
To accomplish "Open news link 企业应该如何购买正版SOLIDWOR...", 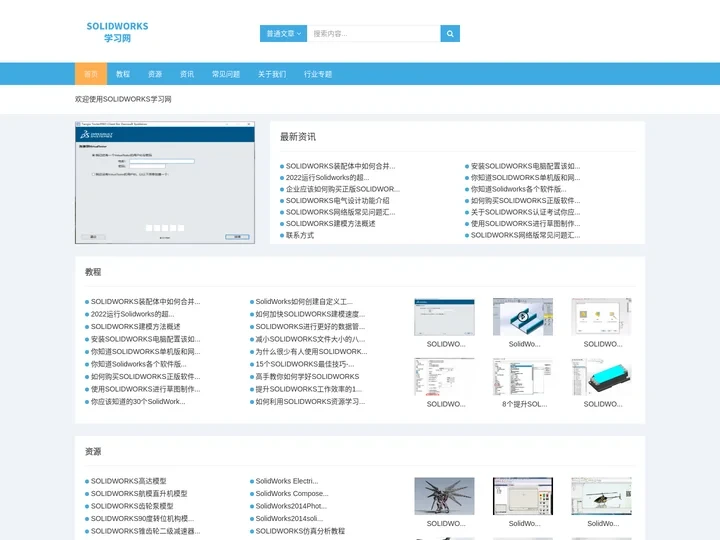I will tap(343, 189).
